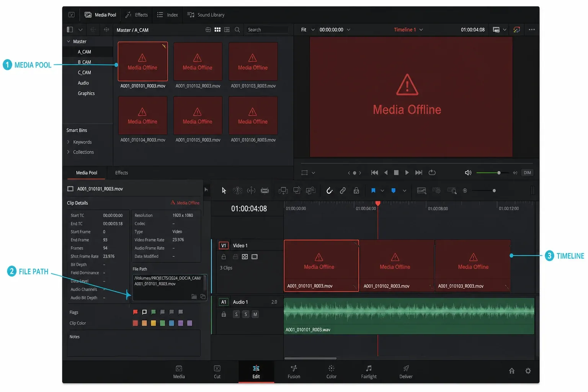Toggle the DIM button

point(527,173)
